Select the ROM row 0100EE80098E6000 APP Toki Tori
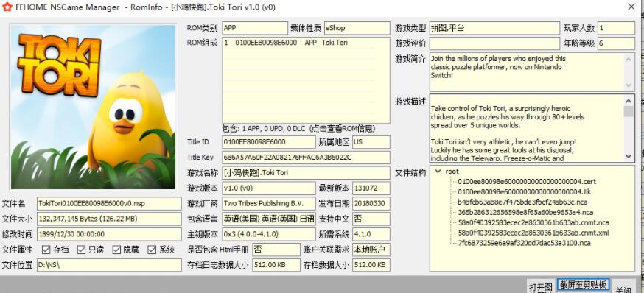This screenshot has height=293, width=644. point(298,42)
